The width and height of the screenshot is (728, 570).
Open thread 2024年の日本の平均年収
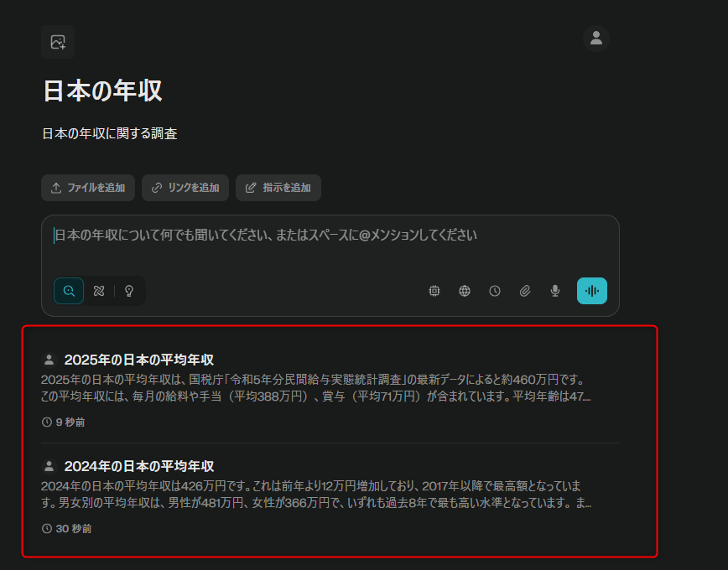pos(139,466)
